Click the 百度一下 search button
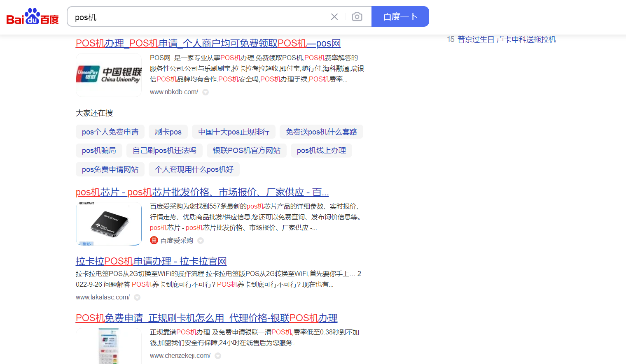This screenshot has height=364, width=626. point(400,17)
